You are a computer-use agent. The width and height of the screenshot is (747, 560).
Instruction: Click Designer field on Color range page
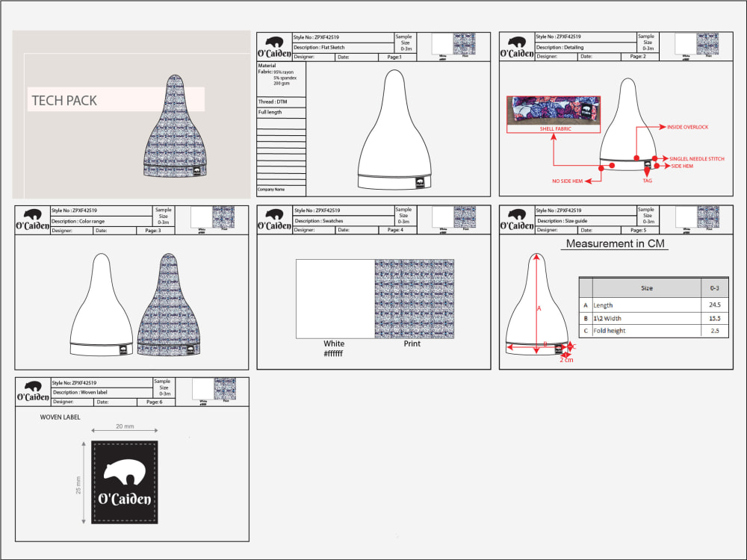click(x=72, y=231)
